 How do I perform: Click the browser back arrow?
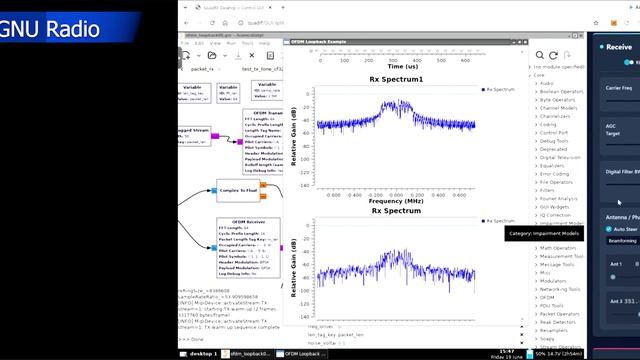[x=187, y=23]
